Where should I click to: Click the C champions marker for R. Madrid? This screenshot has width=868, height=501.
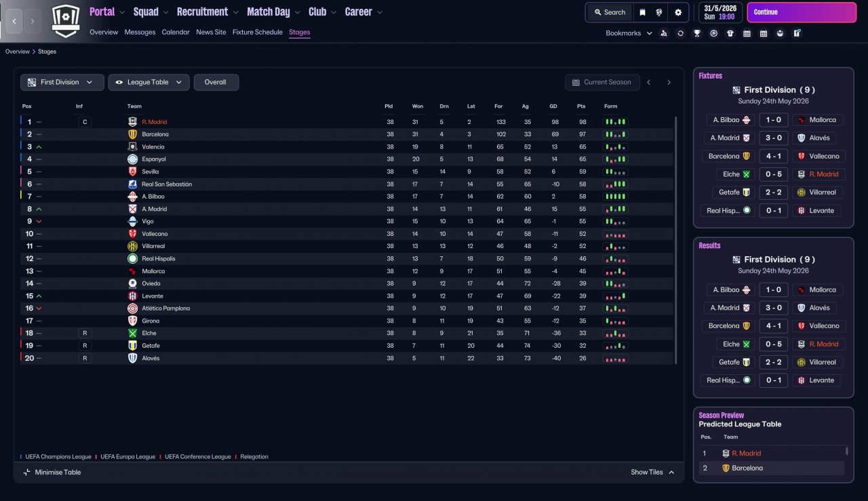84,122
